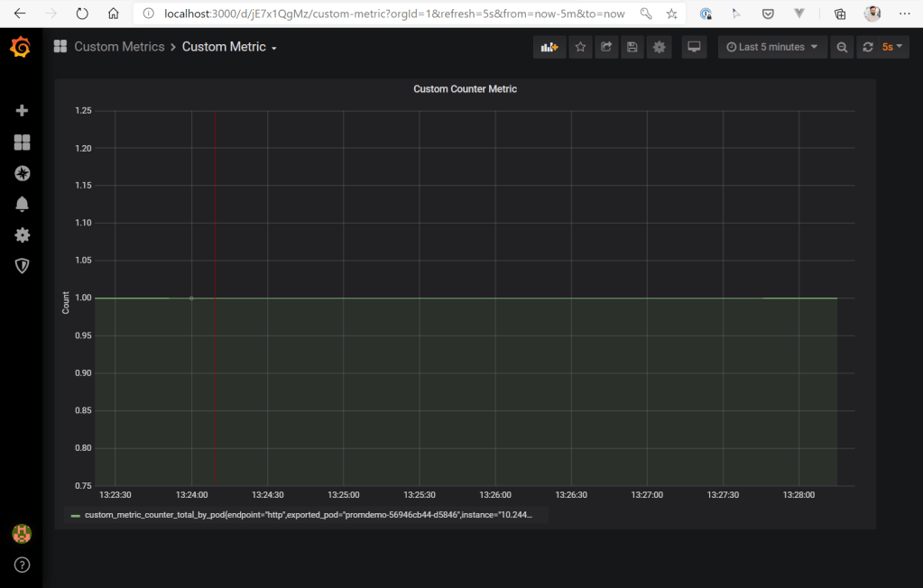Click the Add panel icon
This screenshot has width=923, height=588.
(x=549, y=47)
